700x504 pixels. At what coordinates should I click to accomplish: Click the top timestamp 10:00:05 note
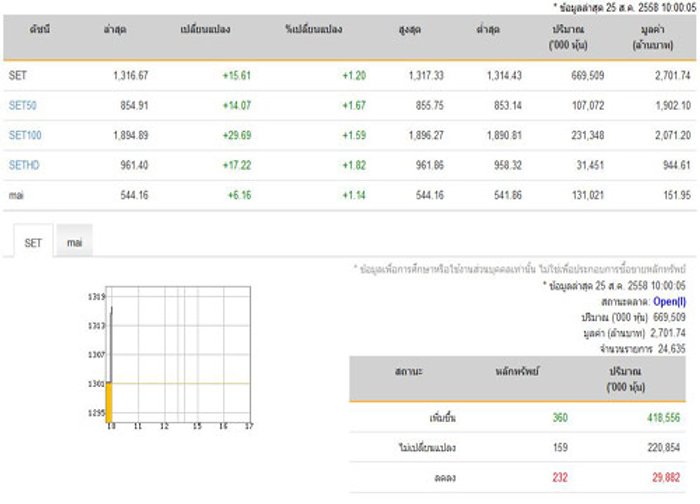pos(625,8)
